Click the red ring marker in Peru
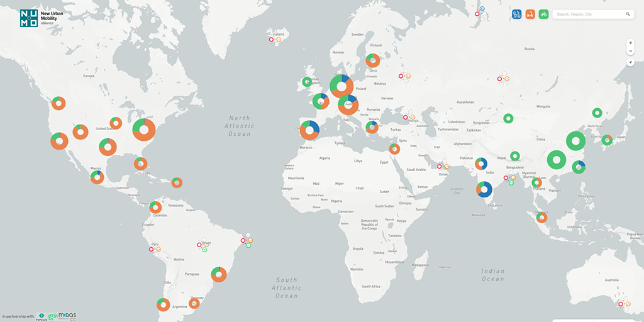Viewport: 644px width, 322px height. click(x=151, y=249)
